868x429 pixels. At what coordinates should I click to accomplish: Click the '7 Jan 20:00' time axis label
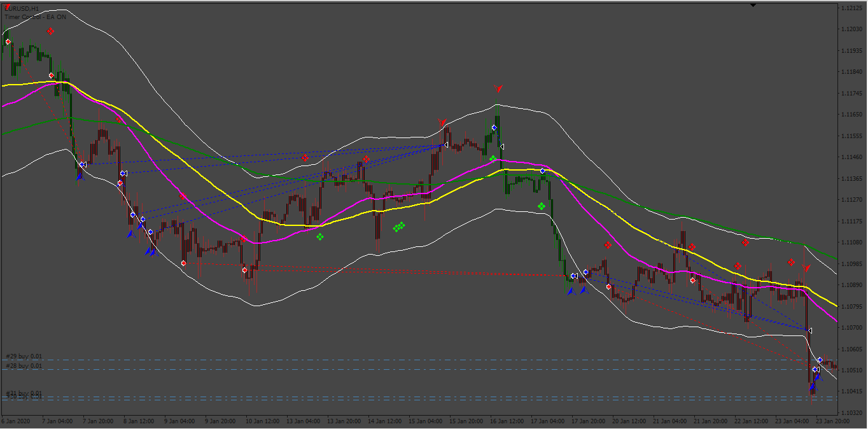[x=98, y=421]
